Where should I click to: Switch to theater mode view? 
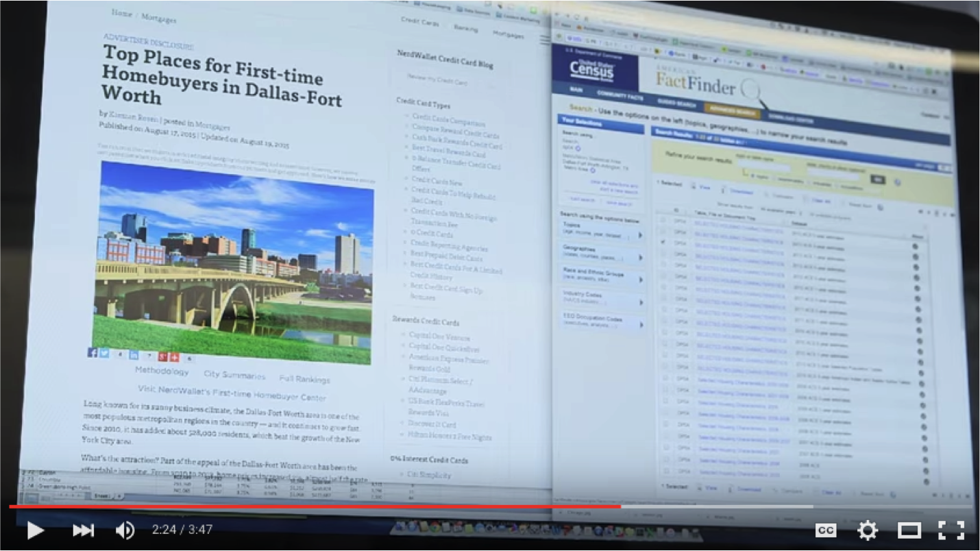[909, 530]
